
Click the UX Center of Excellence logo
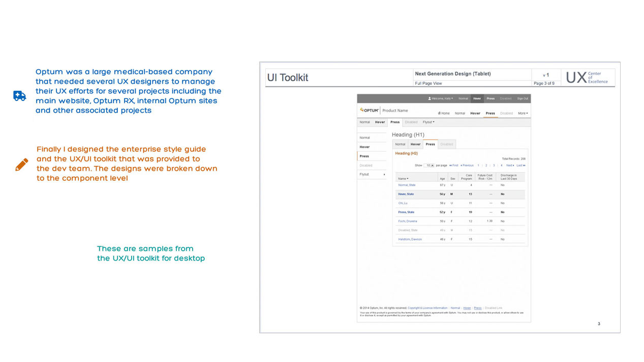pyautogui.click(x=587, y=77)
